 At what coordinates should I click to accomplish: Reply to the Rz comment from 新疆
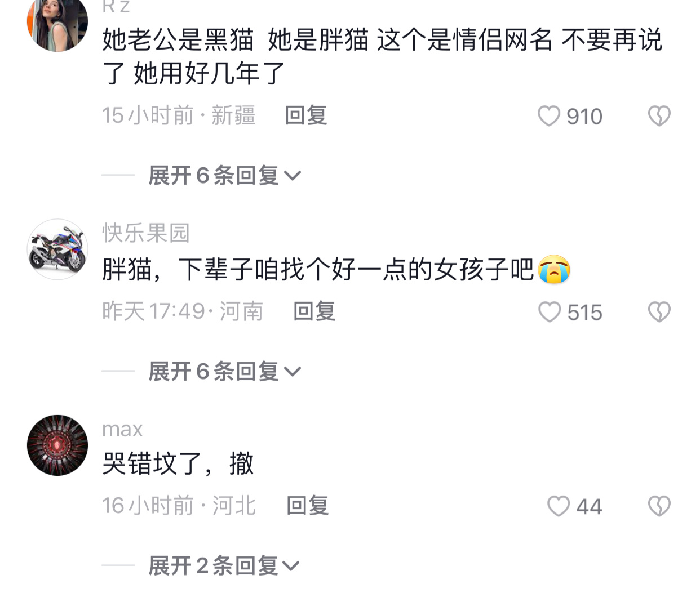[x=306, y=115]
